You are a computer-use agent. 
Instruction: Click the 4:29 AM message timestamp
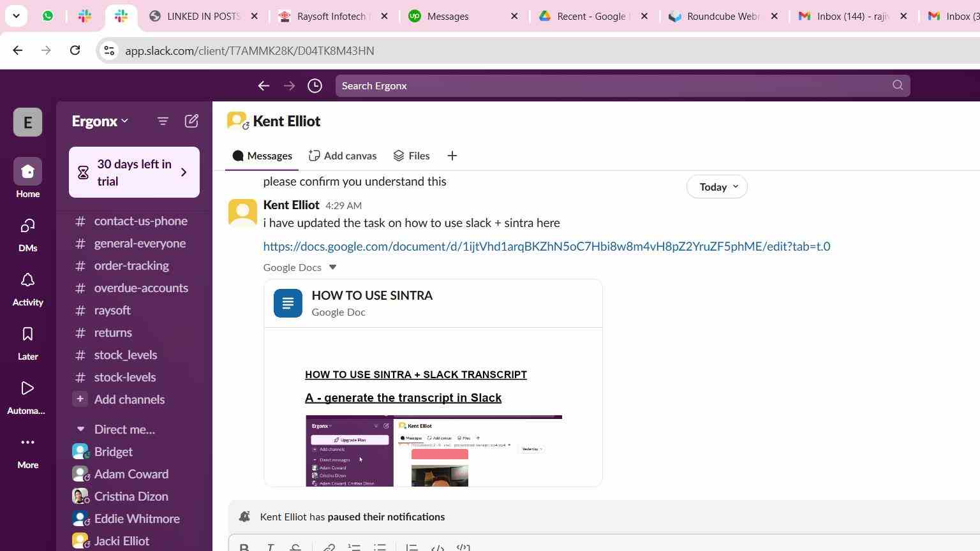343,205
